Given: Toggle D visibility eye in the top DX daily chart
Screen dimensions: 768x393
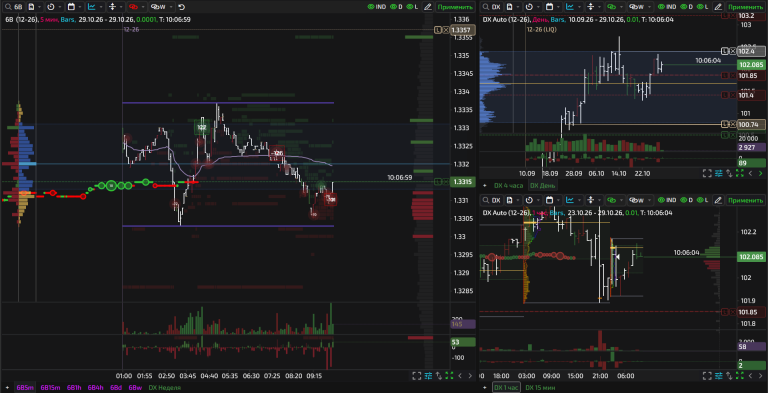Looking at the screenshot, I should [688, 7].
